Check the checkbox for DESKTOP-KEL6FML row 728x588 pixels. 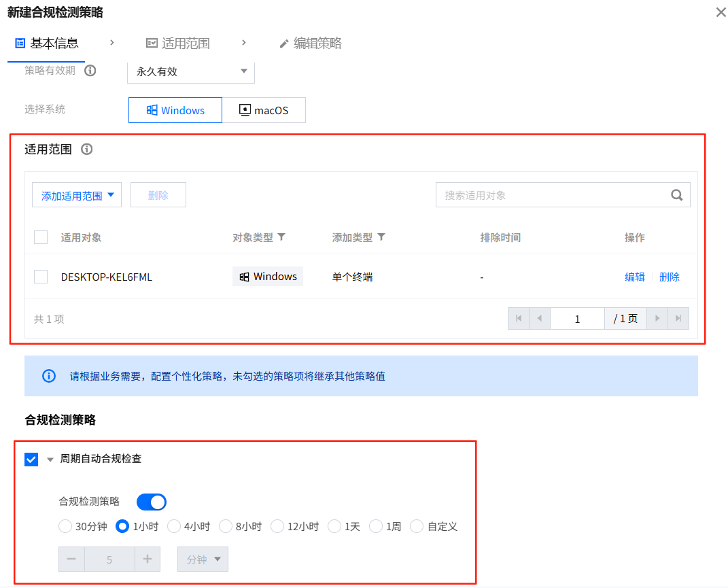click(x=40, y=277)
